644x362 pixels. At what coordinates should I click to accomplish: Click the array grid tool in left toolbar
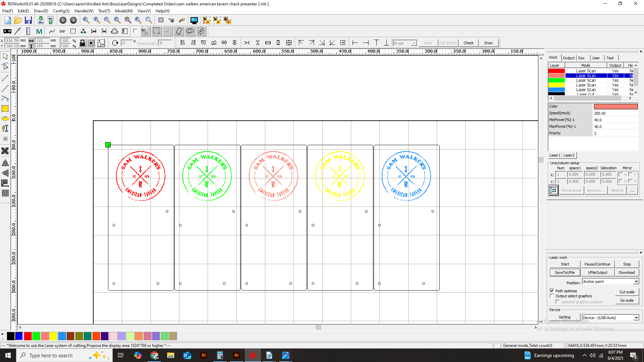point(5,193)
